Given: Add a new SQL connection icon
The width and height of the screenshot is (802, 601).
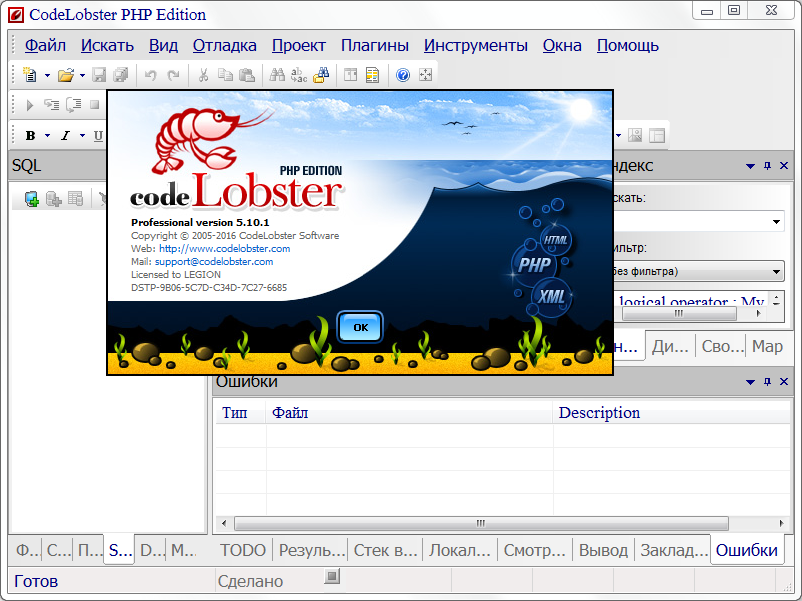Looking at the screenshot, I should click(31, 198).
